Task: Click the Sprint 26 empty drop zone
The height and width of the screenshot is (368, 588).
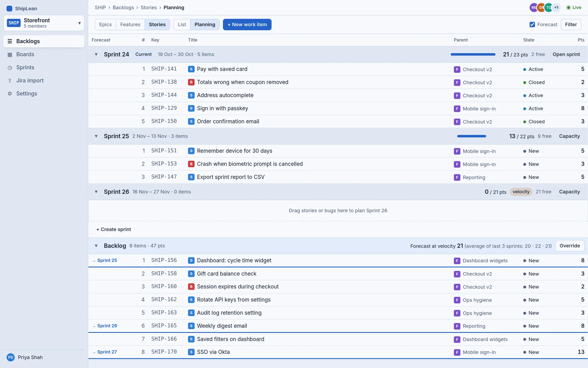Action: [338, 211]
